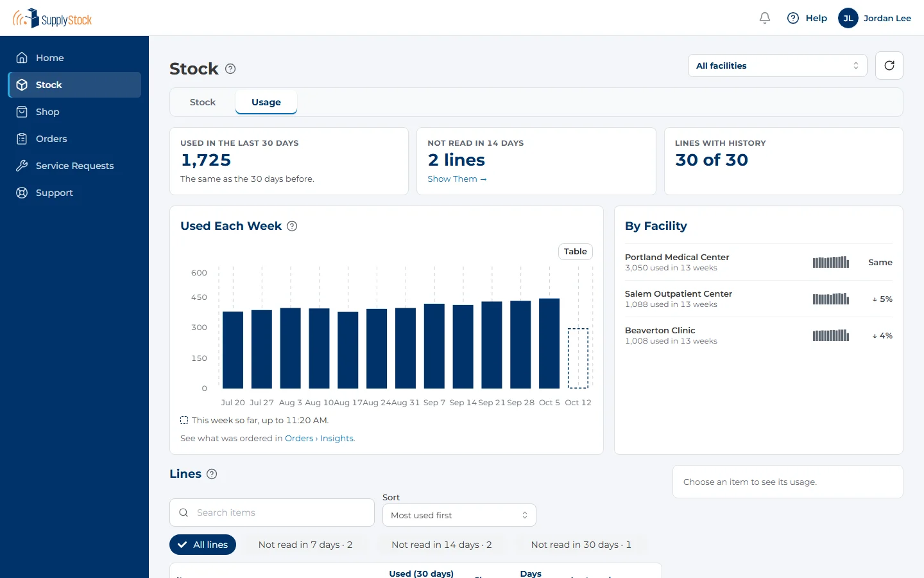Click the search magnifier icon
The width and height of the screenshot is (924, 578).
184,512
